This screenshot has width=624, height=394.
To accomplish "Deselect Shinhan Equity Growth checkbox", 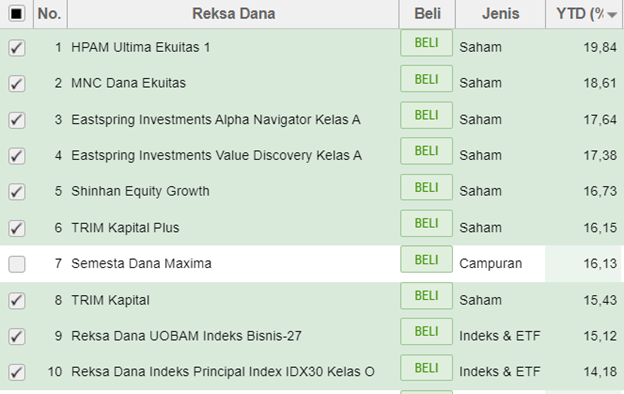I will coord(17,191).
